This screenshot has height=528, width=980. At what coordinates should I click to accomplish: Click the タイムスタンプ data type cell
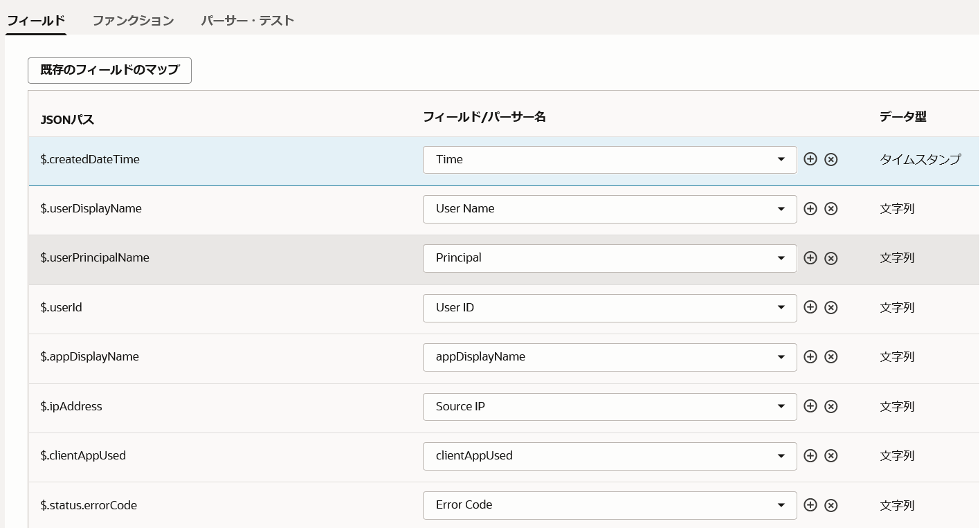(x=920, y=159)
